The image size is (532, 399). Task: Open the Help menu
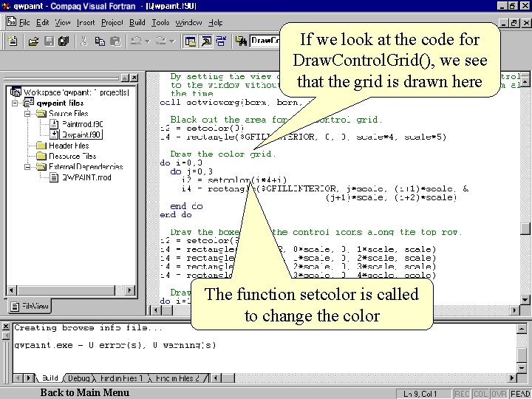tap(216, 23)
